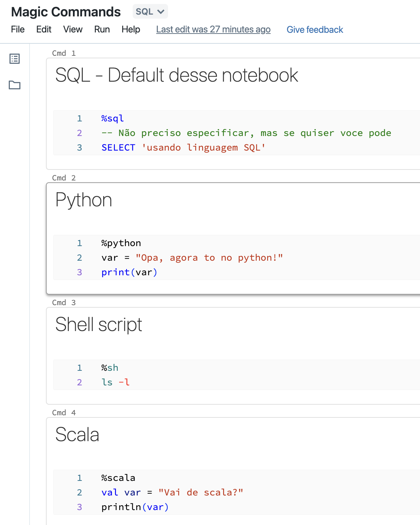Select the Cmd 2 cell label
The height and width of the screenshot is (525, 420).
[64, 178]
